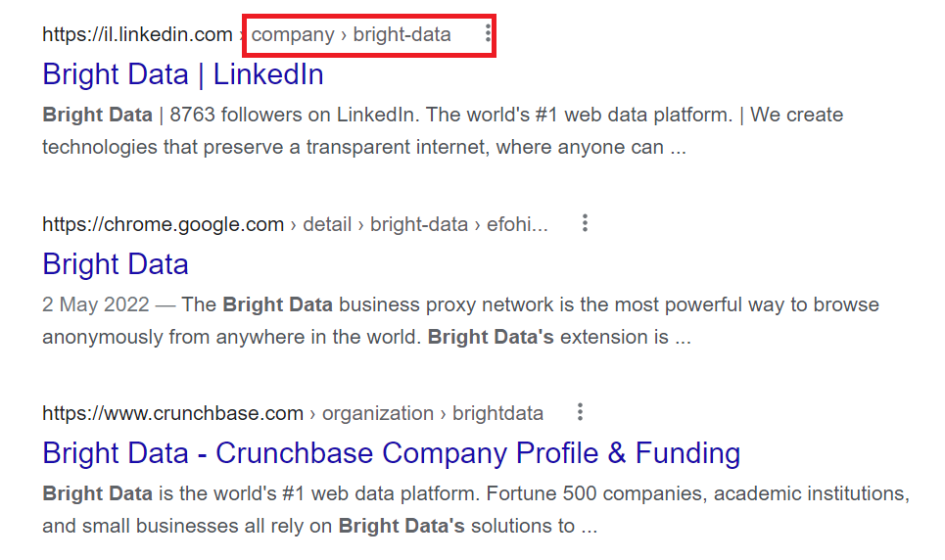Screen dimensions: 945x560
Task: Click the https://il.linkedin.com URL text
Action: coord(137,34)
